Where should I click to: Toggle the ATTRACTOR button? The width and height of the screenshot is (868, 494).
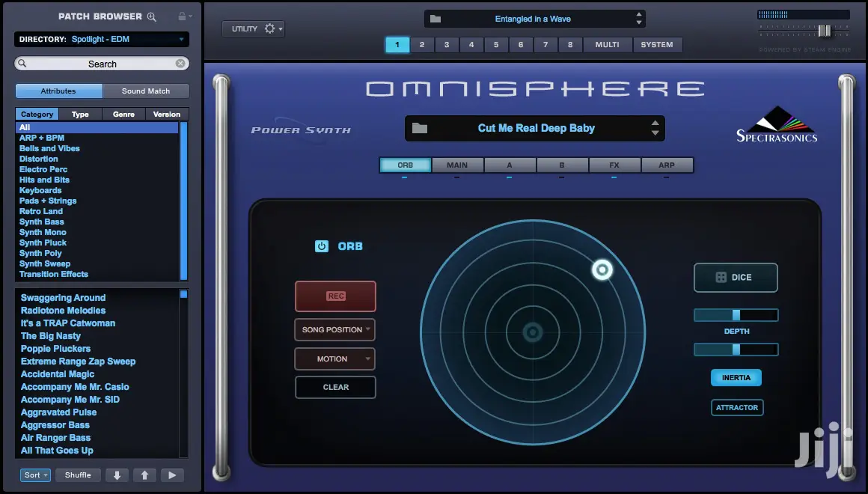tap(737, 408)
